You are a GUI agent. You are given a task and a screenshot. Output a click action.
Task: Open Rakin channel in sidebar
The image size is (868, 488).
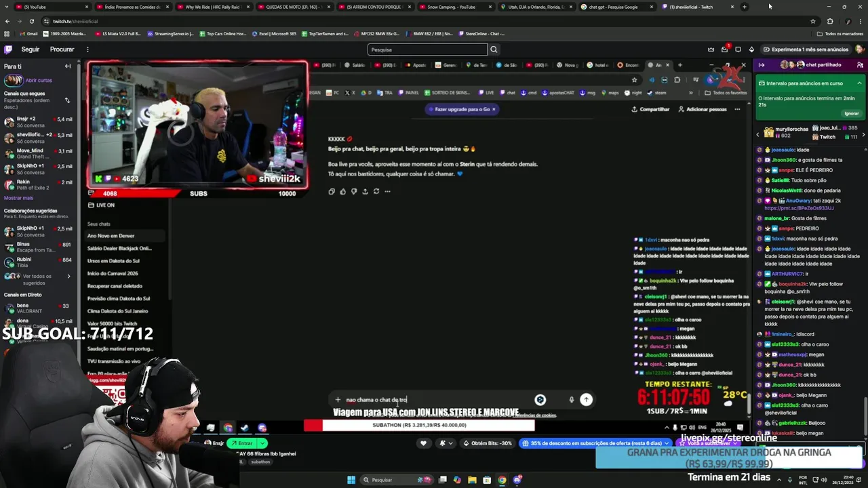coord(38,184)
